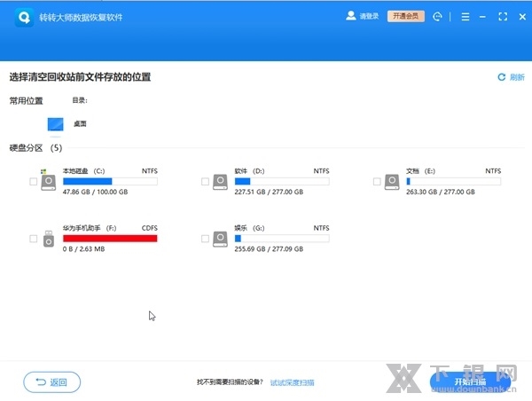Click the E: 文档 drive icon
Screen dimensions: 532x401
click(392, 182)
